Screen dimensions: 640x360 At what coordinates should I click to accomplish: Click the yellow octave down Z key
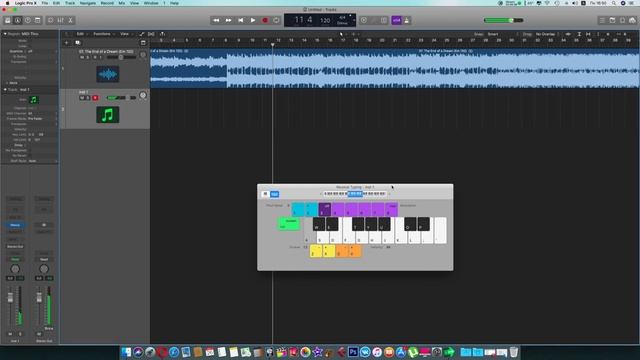316,251
